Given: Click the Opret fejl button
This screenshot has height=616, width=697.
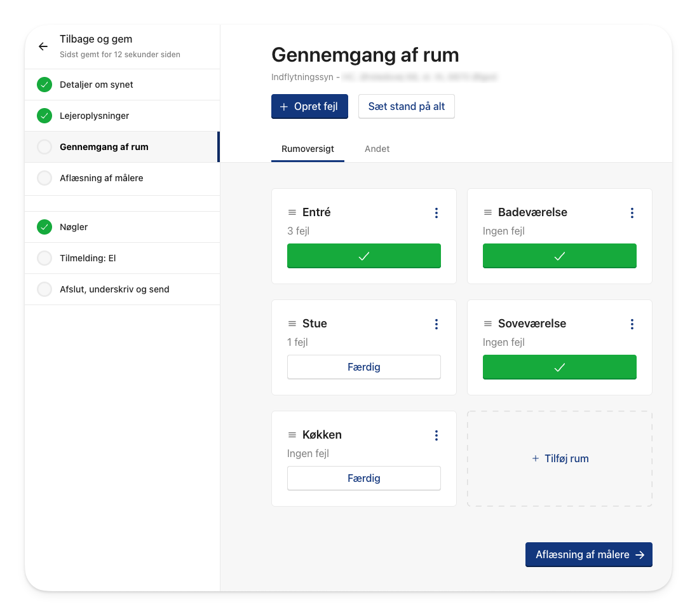Looking at the screenshot, I should [309, 106].
